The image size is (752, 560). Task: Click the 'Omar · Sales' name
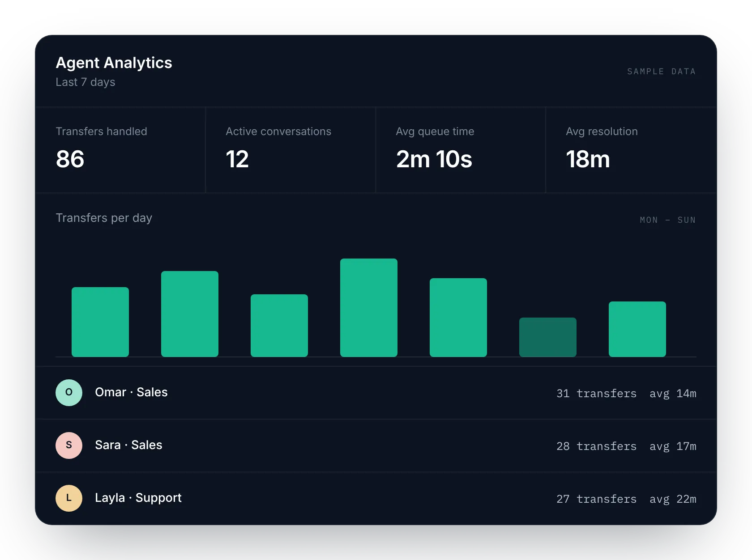pos(131,392)
